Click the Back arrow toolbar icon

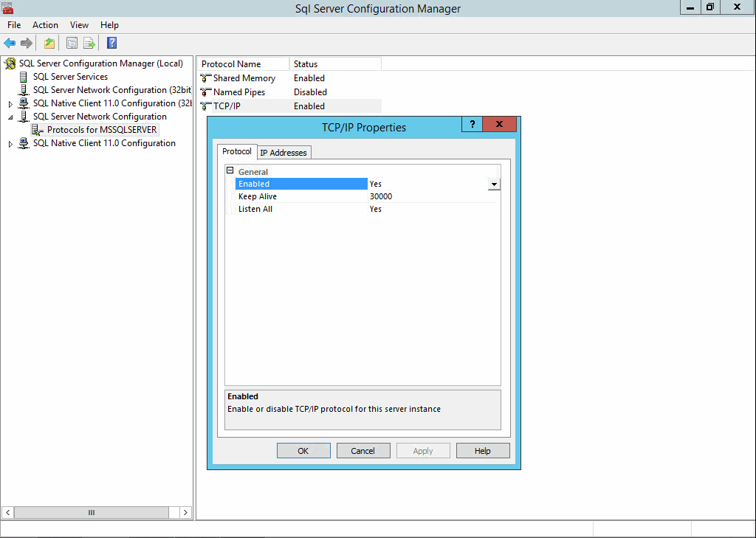[x=10, y=43]
